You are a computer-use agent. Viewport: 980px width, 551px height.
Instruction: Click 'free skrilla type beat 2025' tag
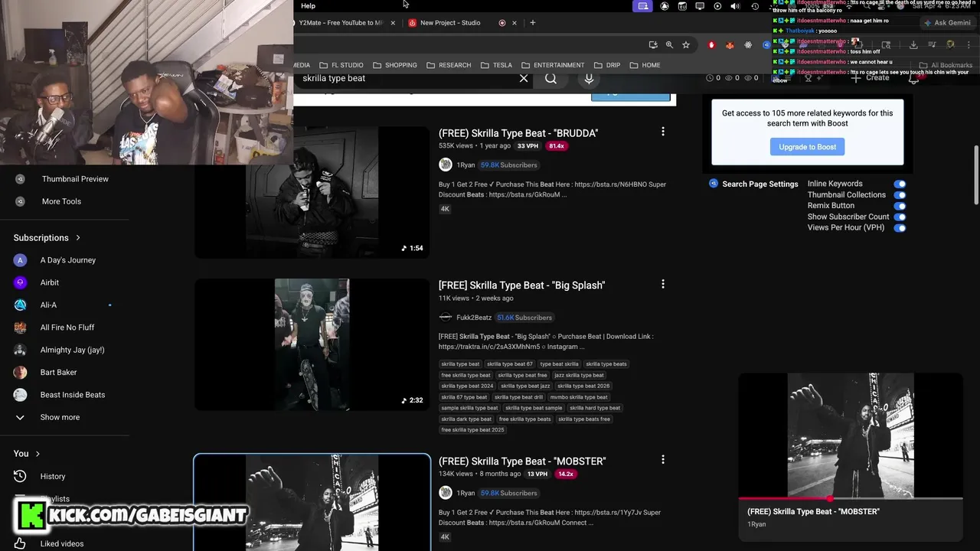pyautogui.click(x=472, y=430)
